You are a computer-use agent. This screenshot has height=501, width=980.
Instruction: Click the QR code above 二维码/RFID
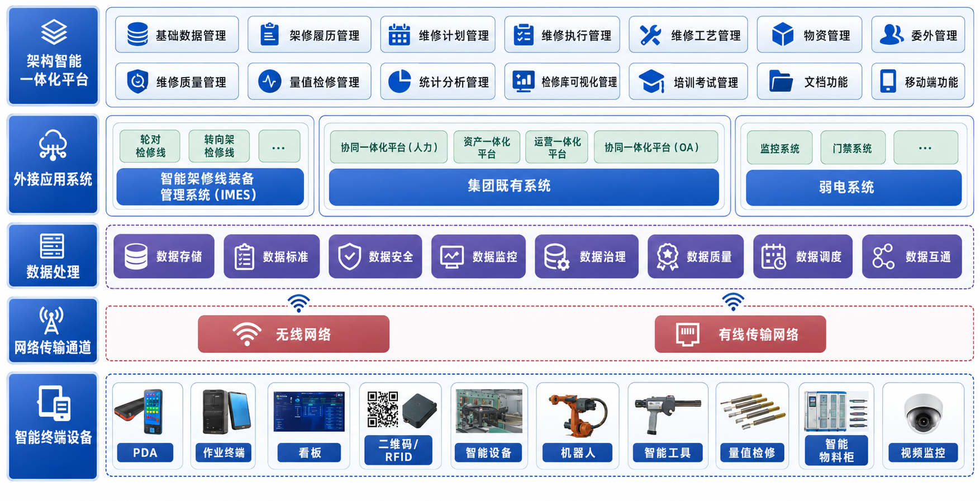pos(383,409)
